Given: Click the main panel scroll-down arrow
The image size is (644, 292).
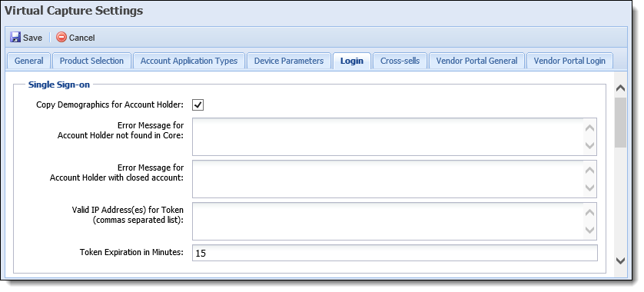Looking at the screenshot, I should tap(621, 260).
